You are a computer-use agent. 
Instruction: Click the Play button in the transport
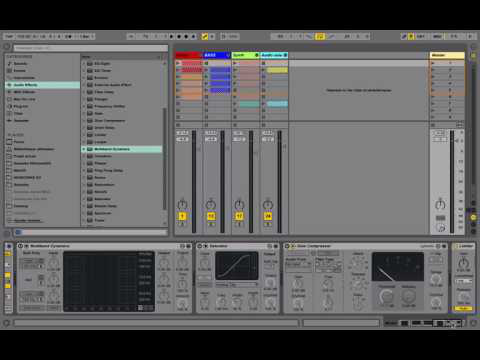tap(172, 36)
